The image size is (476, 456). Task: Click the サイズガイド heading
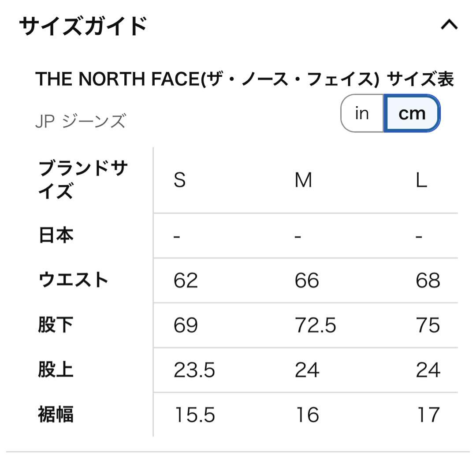point(83,26)
